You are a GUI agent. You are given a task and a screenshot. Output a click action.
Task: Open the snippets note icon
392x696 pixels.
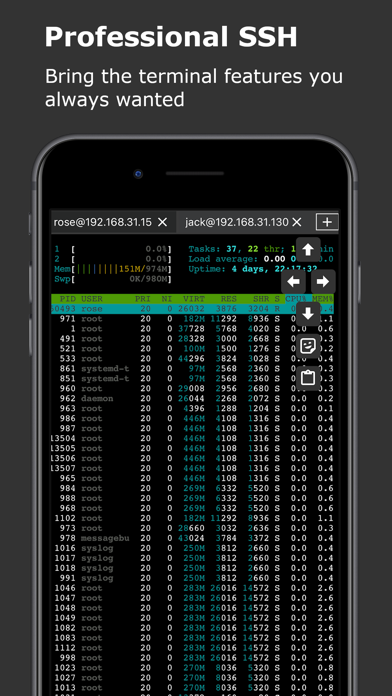point(308,346)
